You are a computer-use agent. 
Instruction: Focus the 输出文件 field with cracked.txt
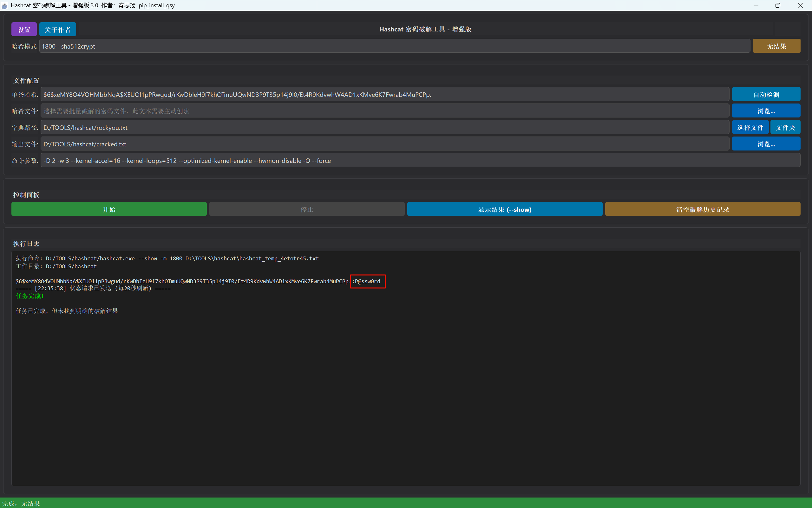point(385,144)
